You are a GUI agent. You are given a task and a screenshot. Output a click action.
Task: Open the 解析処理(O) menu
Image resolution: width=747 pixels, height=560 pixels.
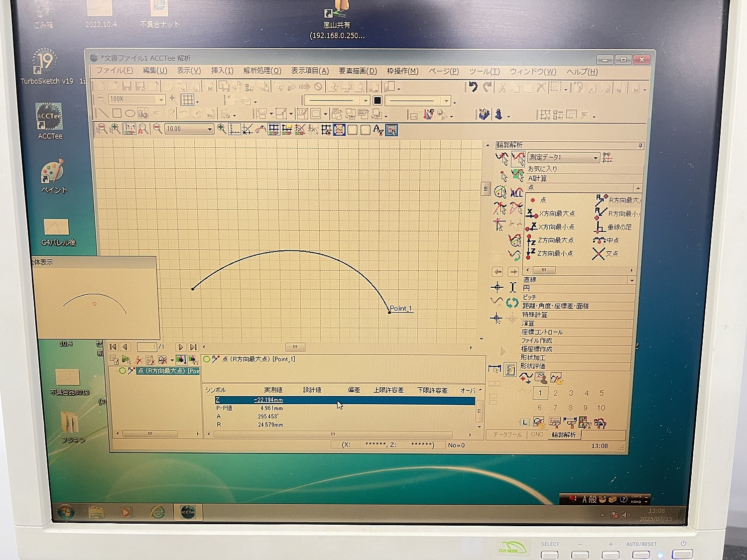pos(262,71)
